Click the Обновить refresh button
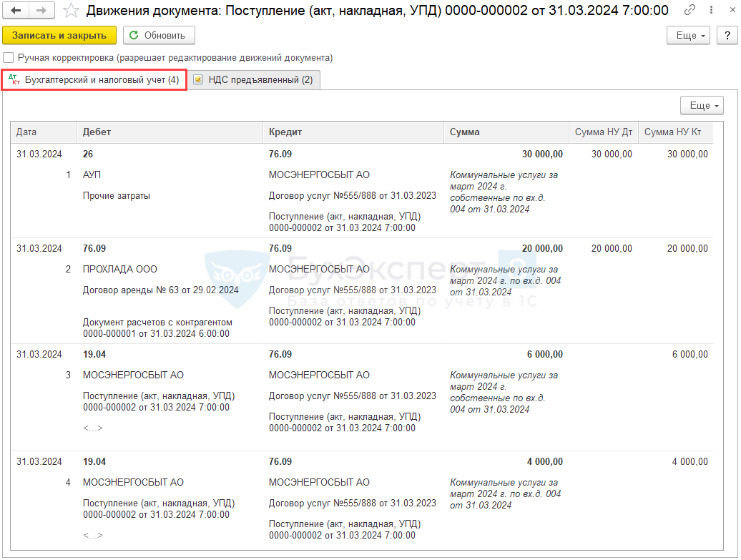The image size is (741, 560). [159, 35]
